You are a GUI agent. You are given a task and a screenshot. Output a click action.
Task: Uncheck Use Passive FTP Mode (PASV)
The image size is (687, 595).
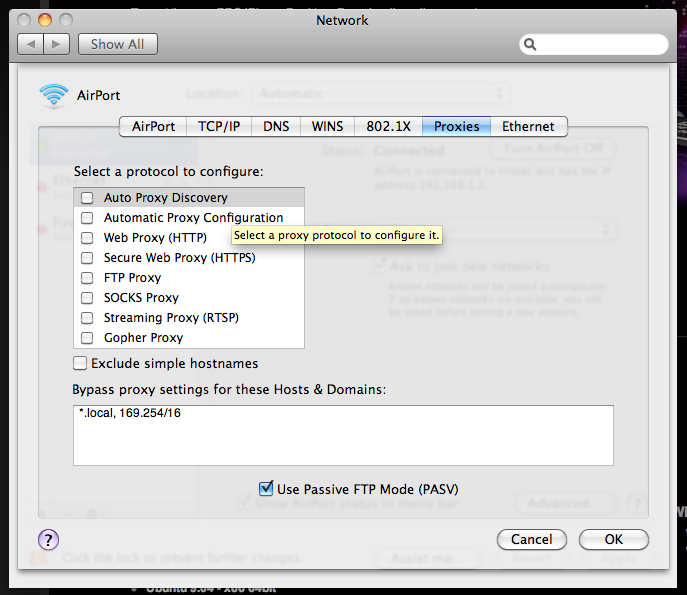pyautogui.click(x=266, y=488)
